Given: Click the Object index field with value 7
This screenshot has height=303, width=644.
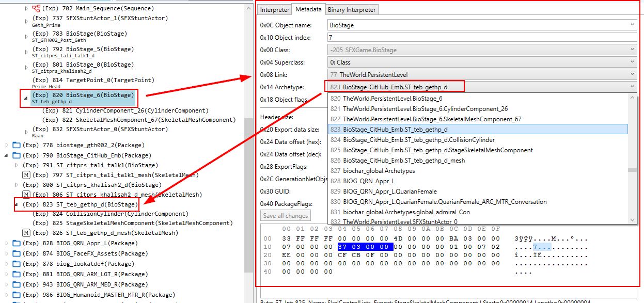Looking at the screenshot, I should (482, 37).
